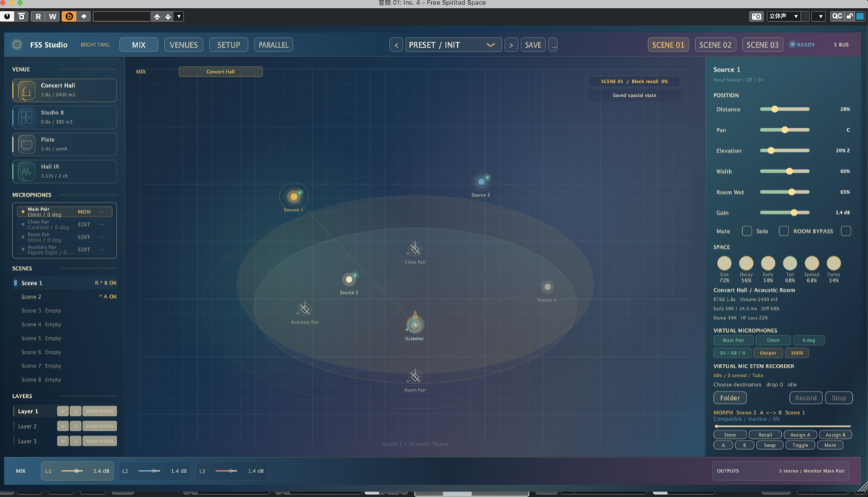Screen dimensions: 868x497
Task: Open the Omni pattern dropdown
Action: [773, 340]
